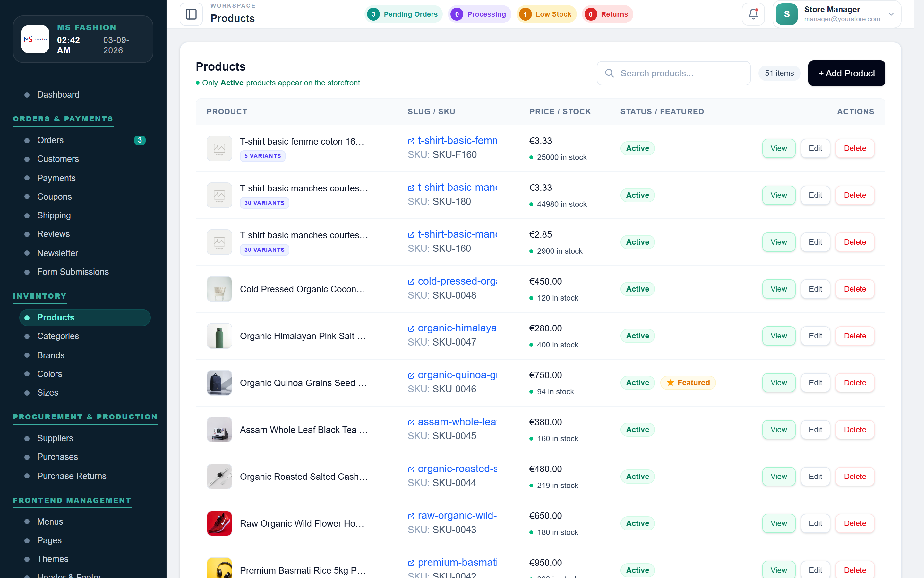View the SKU-F160 t-shirt product
The width and height of the screenshot is (924, 578).
coord(779,148)
